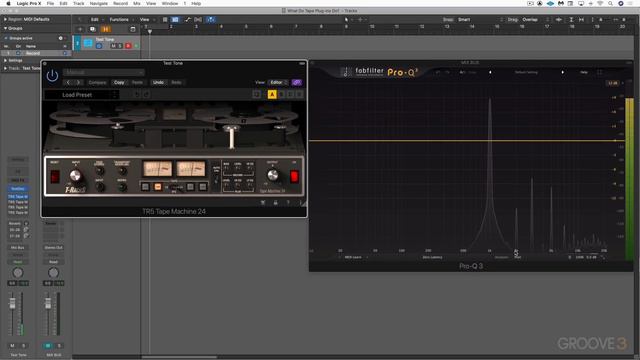This screenshot has height=360, width=640.
Task: Toggle Pro-Q 3 A/B compare button
Action: point(462,72)
